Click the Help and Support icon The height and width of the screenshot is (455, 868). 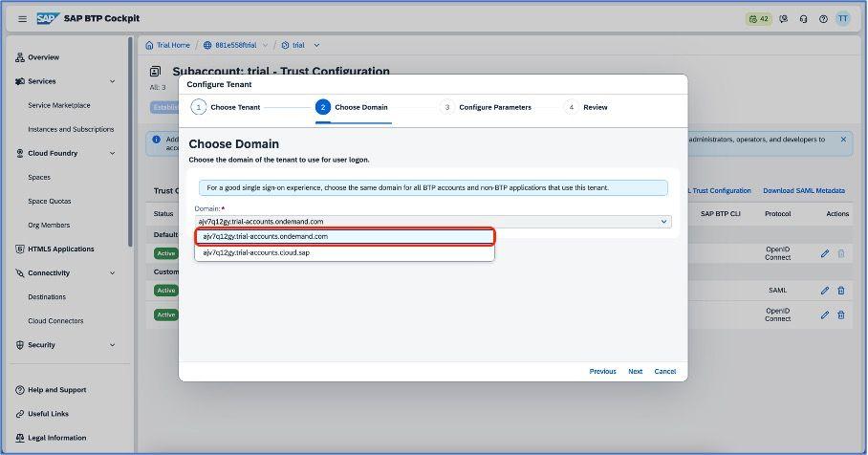[x=20, y=390]
